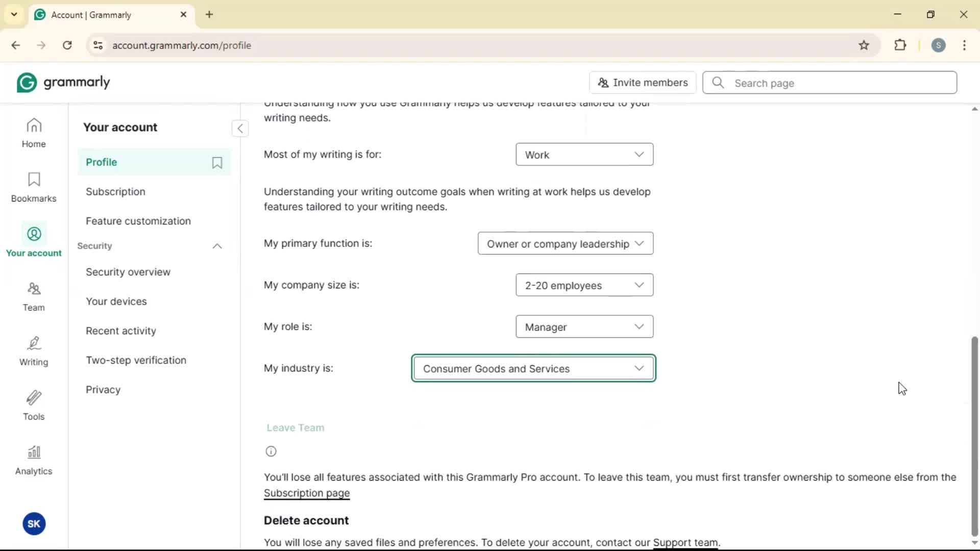Open Two-step verification menu item

coord(136,360)
